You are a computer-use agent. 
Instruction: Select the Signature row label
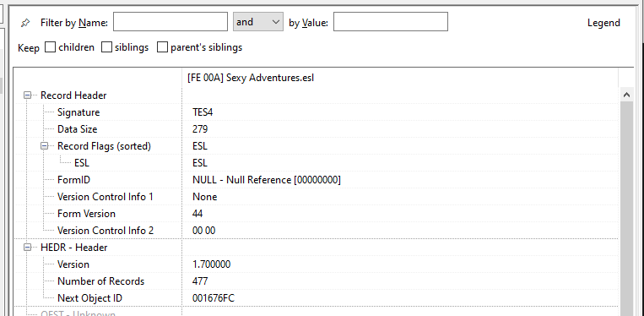[x=78, y=112]
